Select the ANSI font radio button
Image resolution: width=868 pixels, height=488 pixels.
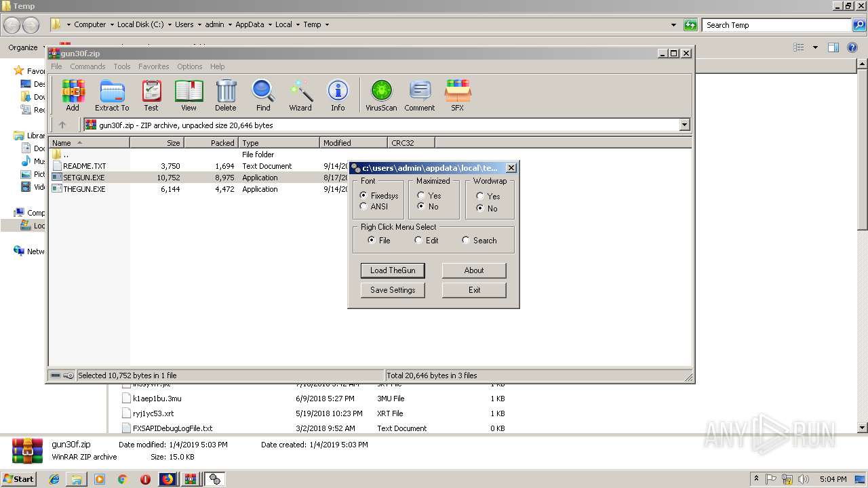pos(364,207)
